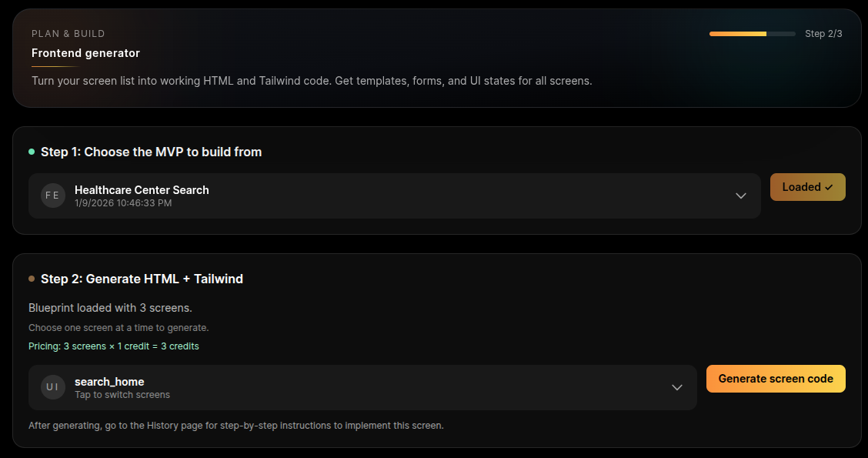
Task: Click the 'Step 2: Generate HTML + Tailwind' heading
Action: 142,279
